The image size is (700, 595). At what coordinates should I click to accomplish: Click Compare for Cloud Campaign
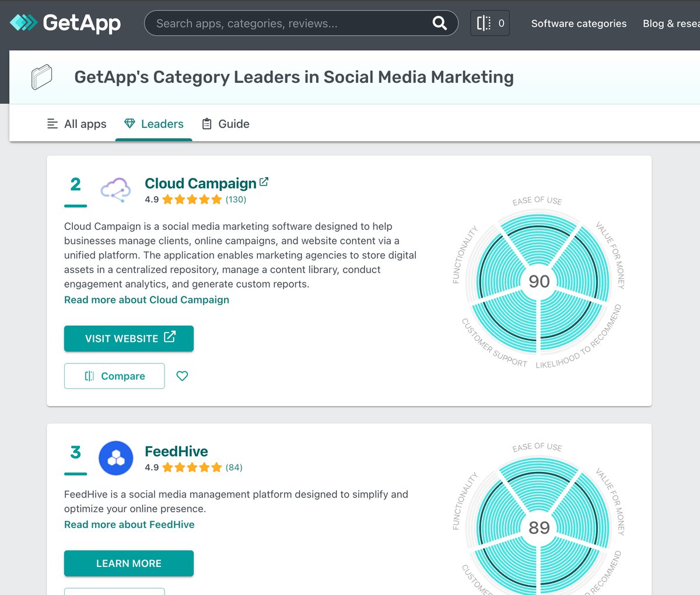coord(114,376)
